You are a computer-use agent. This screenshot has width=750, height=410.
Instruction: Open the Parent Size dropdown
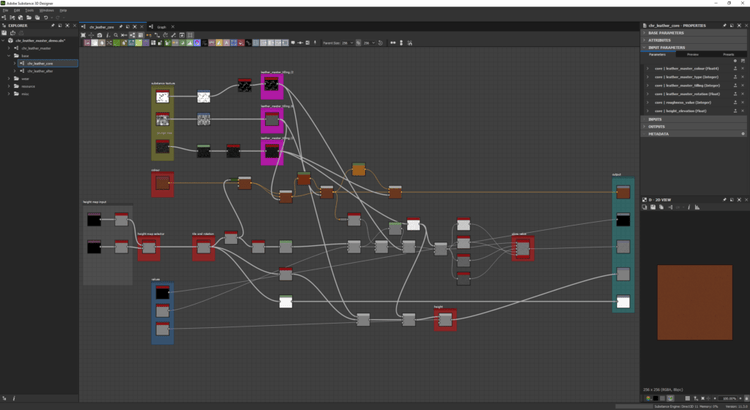click(x=348, y=43)
